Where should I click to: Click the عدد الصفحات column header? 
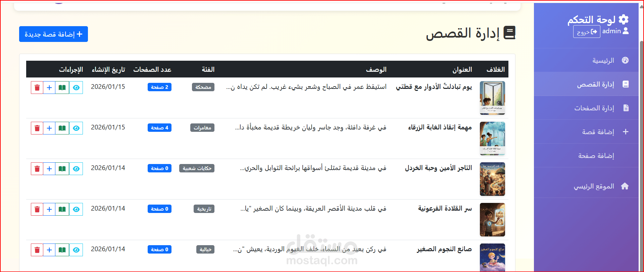(152, 69)
